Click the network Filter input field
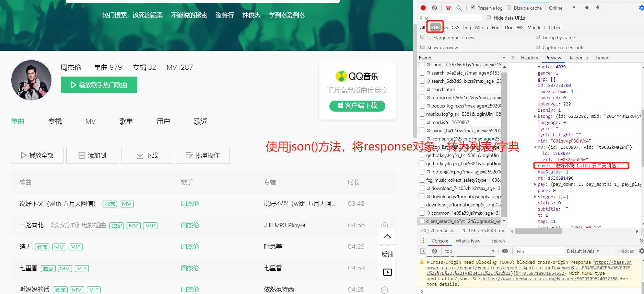This screenshot has width=644, height=294. (x=450, y=18)
